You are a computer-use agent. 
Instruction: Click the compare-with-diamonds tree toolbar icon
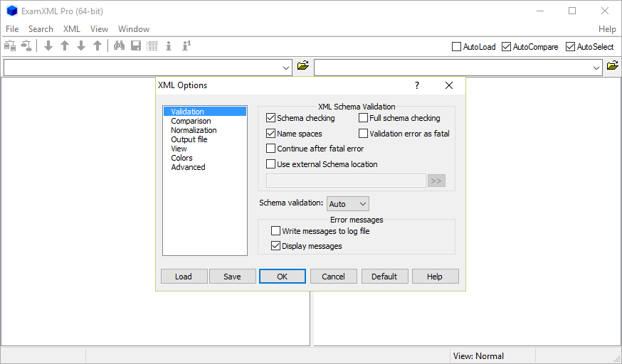(26, 46)
